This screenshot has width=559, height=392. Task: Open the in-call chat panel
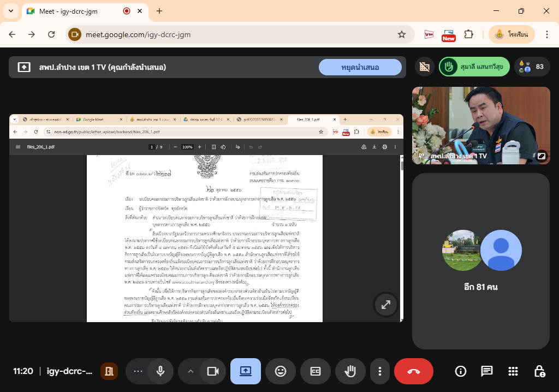486,371
